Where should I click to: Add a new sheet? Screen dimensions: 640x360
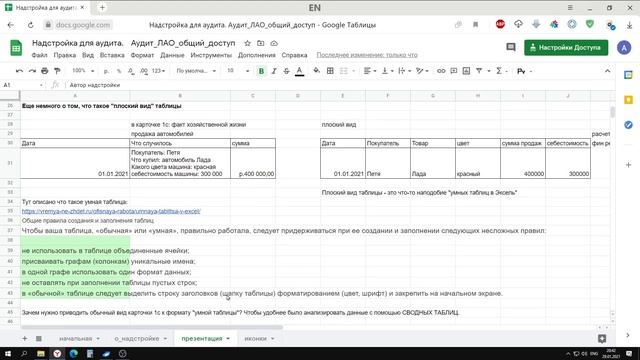(x=24, y=339)
